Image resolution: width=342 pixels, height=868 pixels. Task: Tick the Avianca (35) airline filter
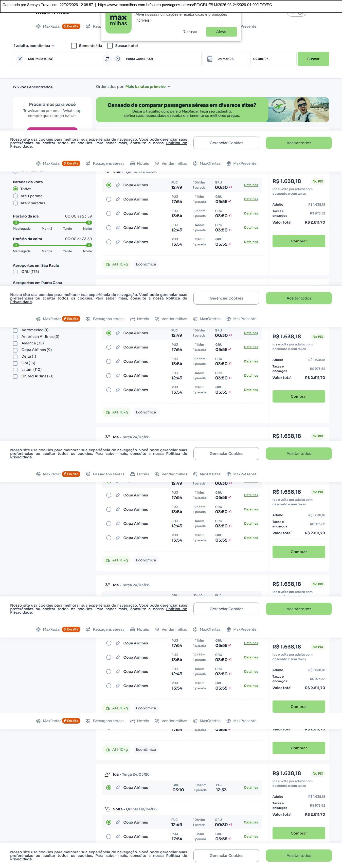[x=15, y=343]
